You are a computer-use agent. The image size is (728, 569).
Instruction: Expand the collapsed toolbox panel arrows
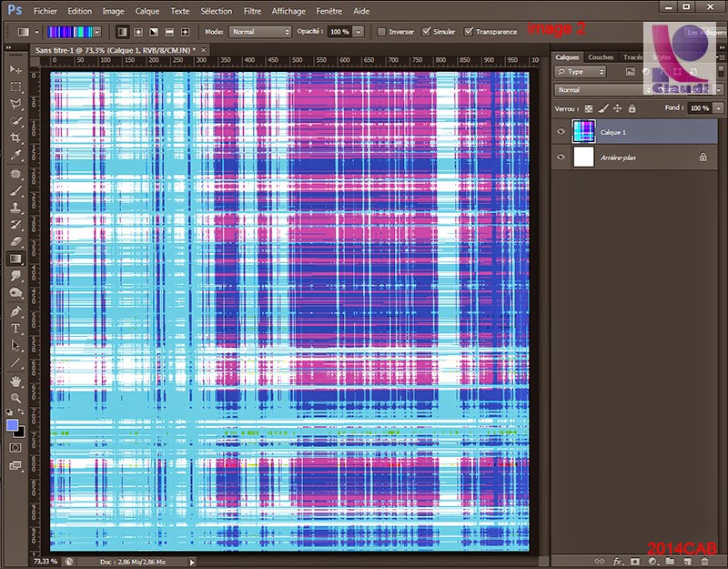point(8,47)
